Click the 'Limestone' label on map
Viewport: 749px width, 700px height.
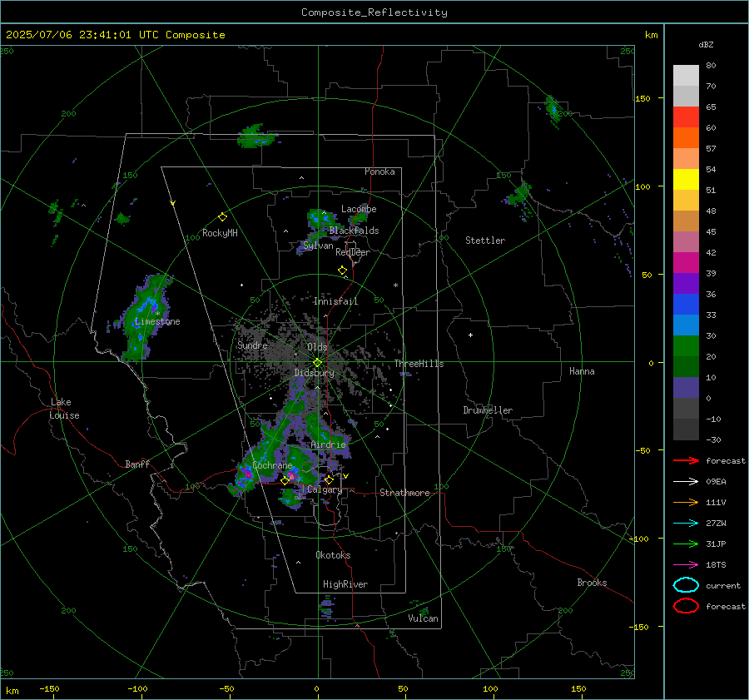(x=157, y=321)
